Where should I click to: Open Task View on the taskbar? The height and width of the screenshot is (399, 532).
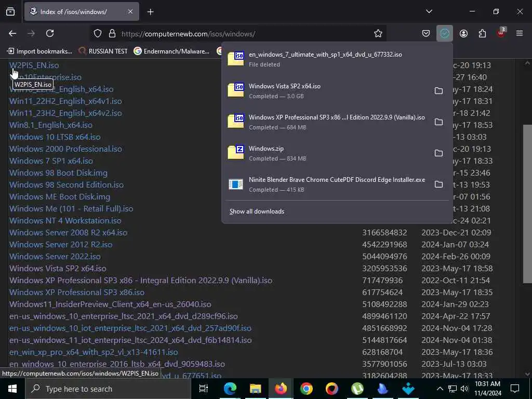pos(204,389)
